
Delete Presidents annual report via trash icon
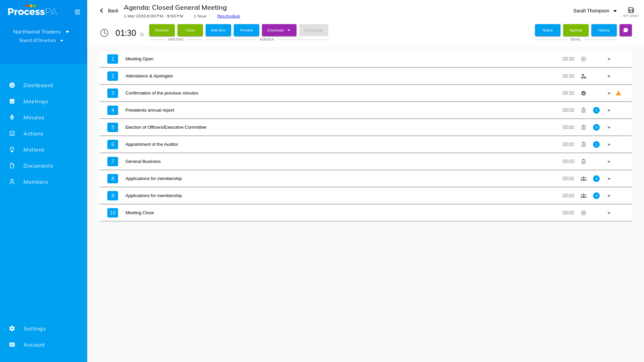click(584, 110)
